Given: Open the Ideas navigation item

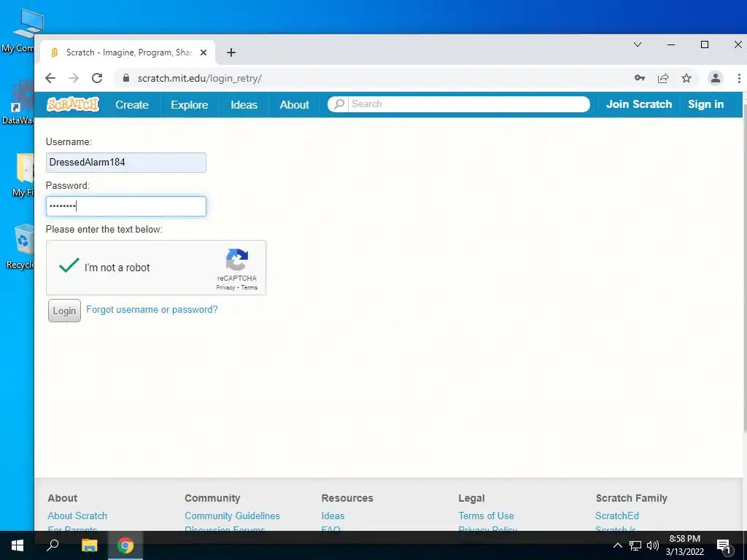Looking at the screenshot, I should pos(244,105).
